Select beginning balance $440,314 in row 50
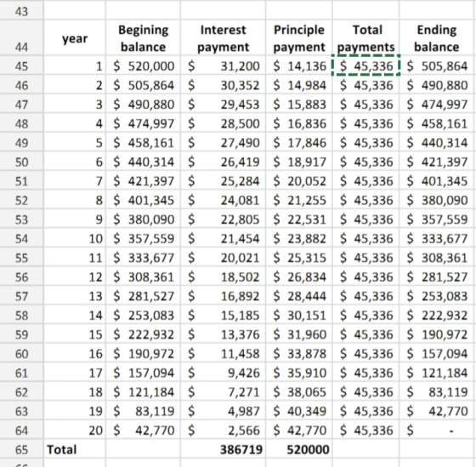Screen dimensions: 476x467 point(143,162)
